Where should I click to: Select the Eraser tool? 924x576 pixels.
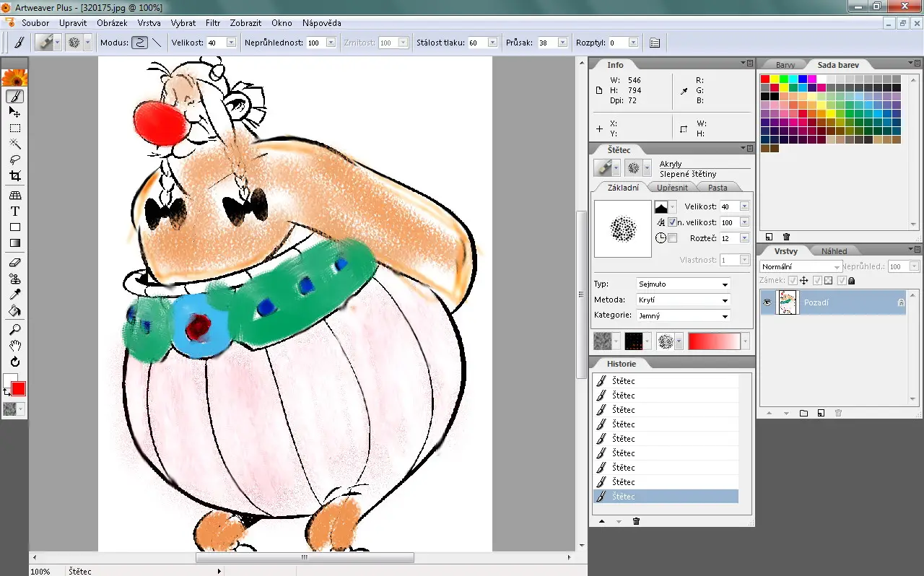[14, 263]
